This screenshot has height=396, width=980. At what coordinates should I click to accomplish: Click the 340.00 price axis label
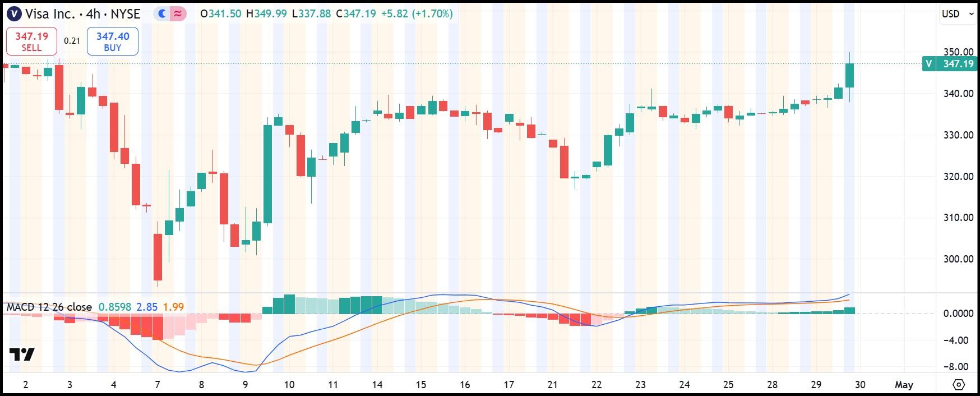point(959,93)
